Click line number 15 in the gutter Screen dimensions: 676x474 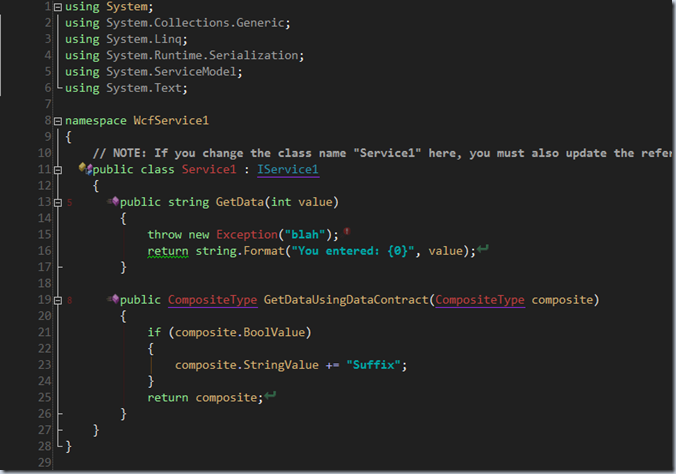click(45, 235)
